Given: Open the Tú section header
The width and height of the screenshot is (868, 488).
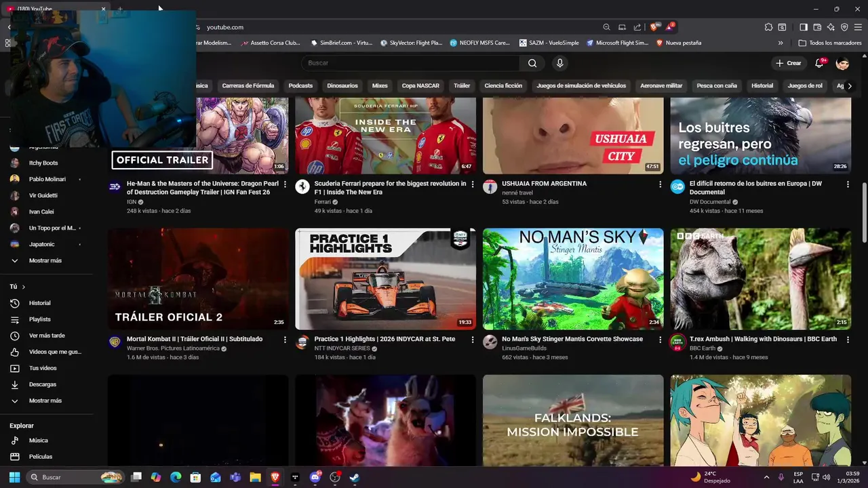Looking at the screenshot, I should [18, 287].
